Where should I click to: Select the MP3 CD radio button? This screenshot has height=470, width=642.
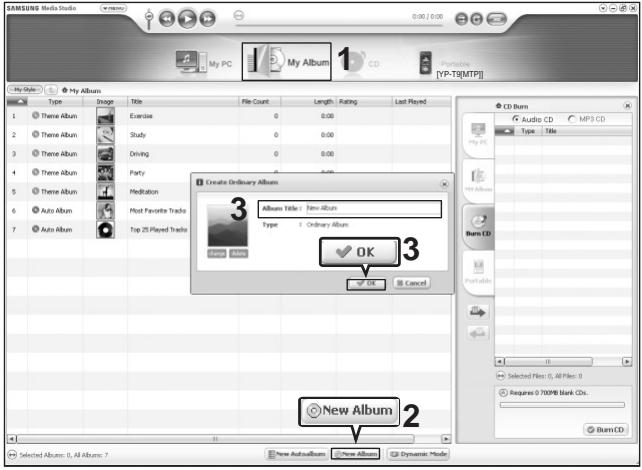coord(572,119)
